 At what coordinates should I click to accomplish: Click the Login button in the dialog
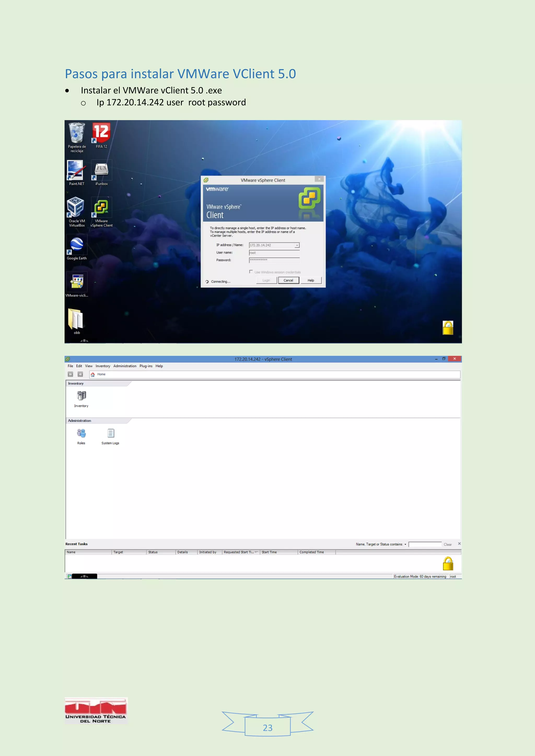click(x=266, y=280)
